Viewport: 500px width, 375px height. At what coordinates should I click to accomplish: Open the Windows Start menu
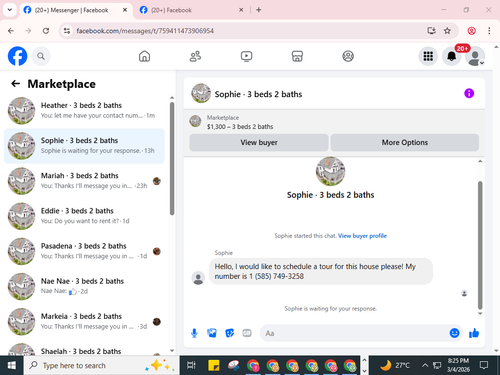(12, 365)
